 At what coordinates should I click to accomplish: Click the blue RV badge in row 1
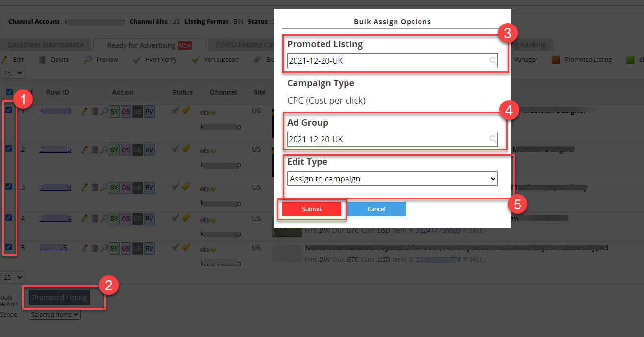[149, 112]
